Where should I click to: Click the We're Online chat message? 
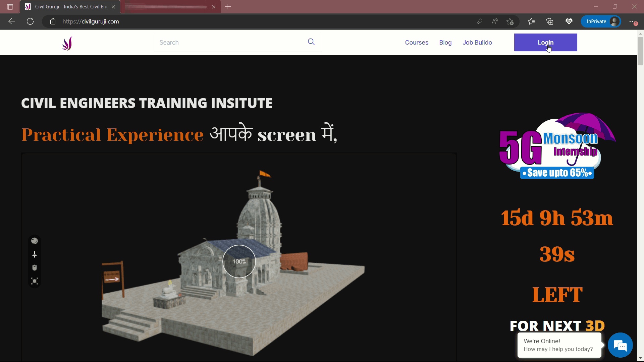(559, 345)
